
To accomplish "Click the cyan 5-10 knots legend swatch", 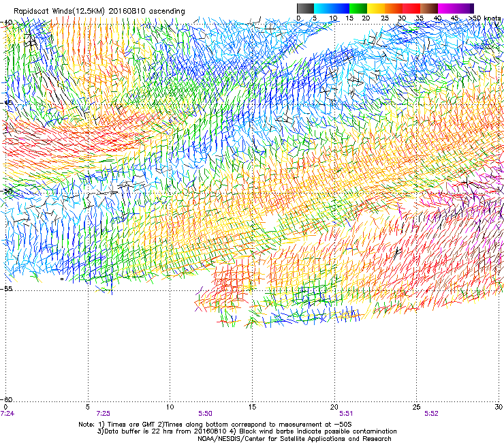I will (x=323, y=8).
